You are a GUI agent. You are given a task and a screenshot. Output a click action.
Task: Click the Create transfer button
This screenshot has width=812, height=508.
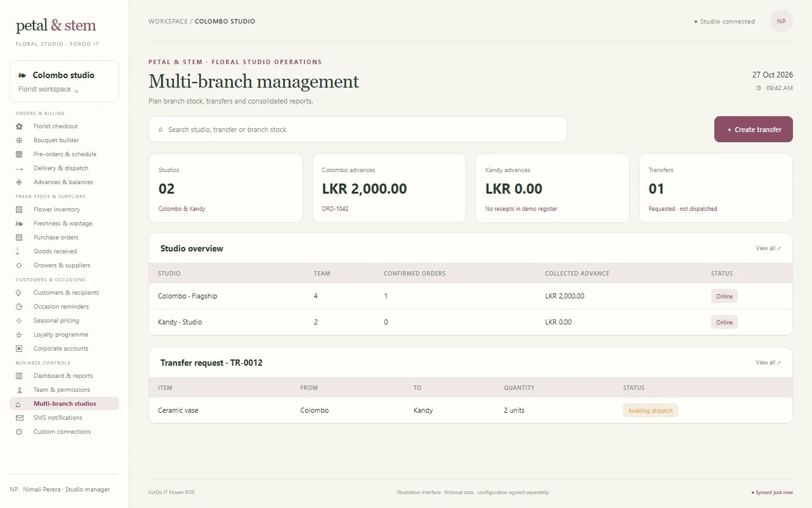(754, 130)
